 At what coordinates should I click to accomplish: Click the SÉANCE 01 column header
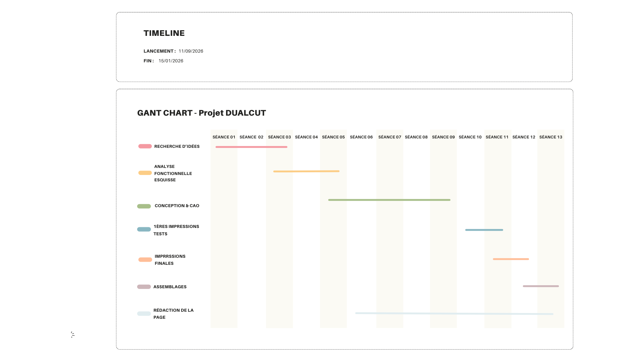coord(224,137)
